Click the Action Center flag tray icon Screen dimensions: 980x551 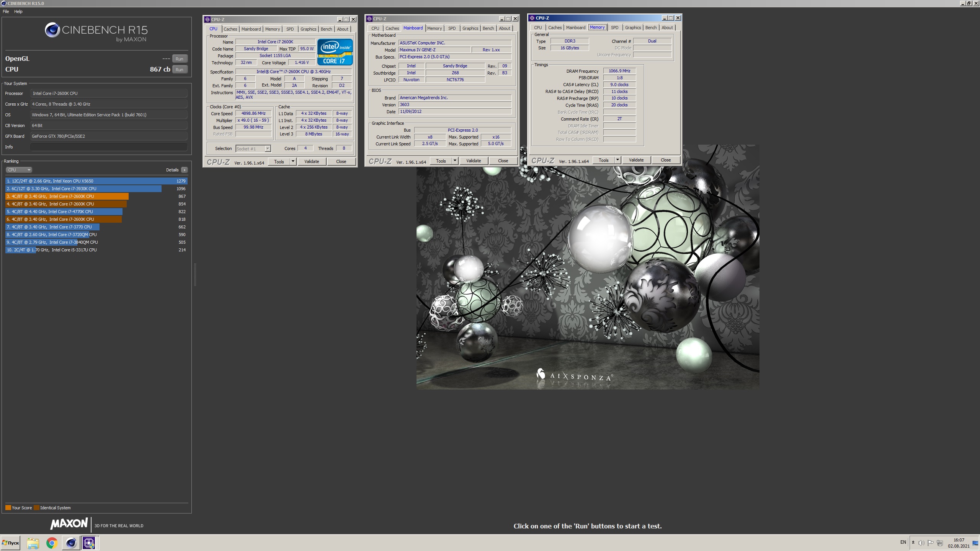(x=930, y=543)
